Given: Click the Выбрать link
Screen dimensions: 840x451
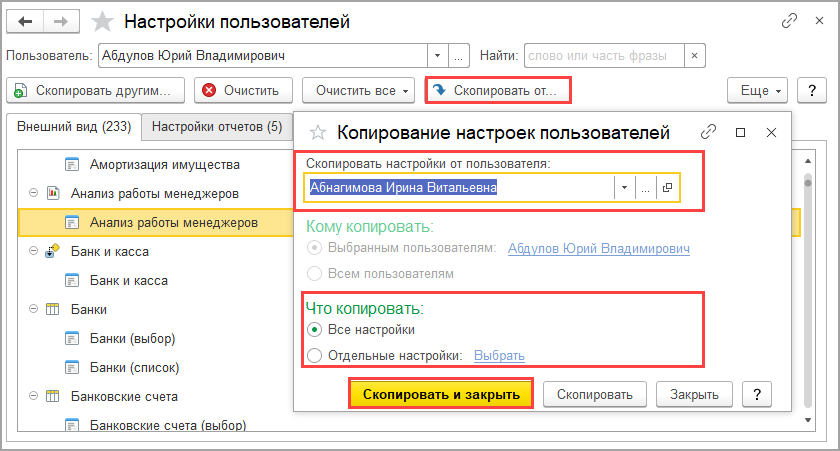Looking at the screenshot, I should pyautogui.click(x=499, y=356).
